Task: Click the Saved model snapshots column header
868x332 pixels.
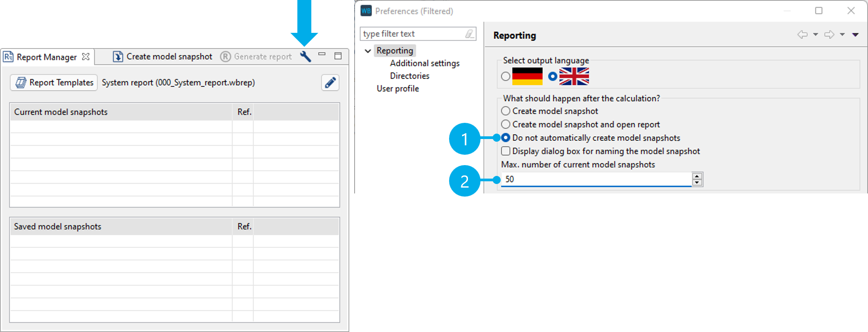Action: click(x=121, y=226)
